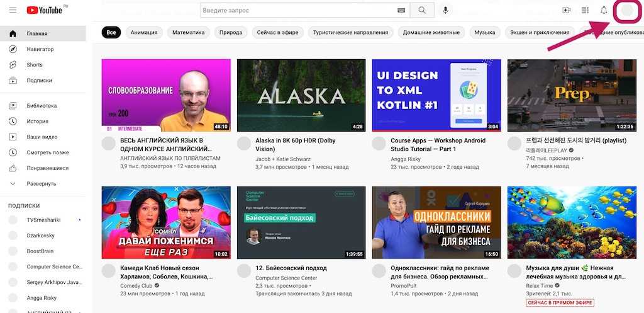Image resolution: width=644 pixels, height=313 pixels.
Task: Click the search magnifier button
Action: [x=422, y=10]
